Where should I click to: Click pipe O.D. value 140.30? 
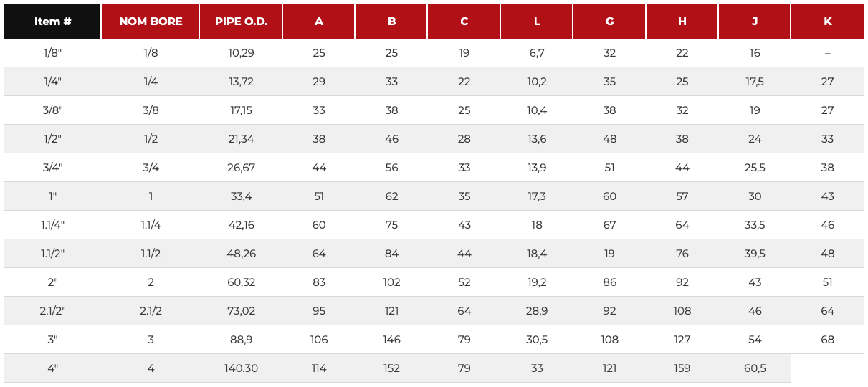241,368
